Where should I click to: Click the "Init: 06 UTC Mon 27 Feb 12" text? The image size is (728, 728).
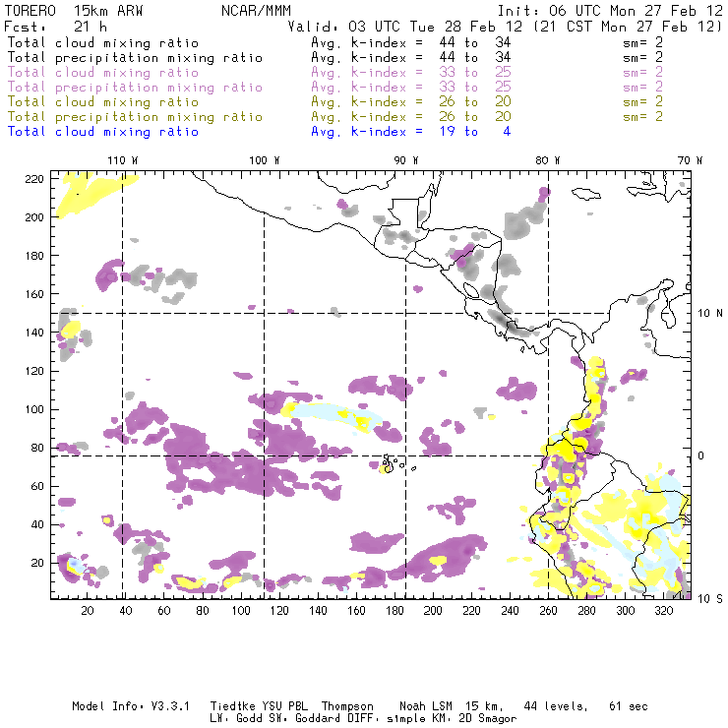pos(610,11)
